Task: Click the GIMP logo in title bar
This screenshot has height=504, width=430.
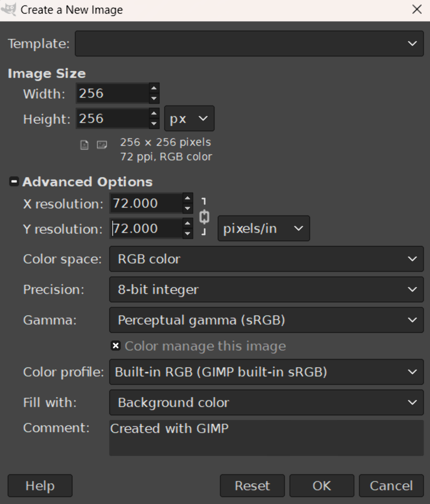Action: pos(9,9)
